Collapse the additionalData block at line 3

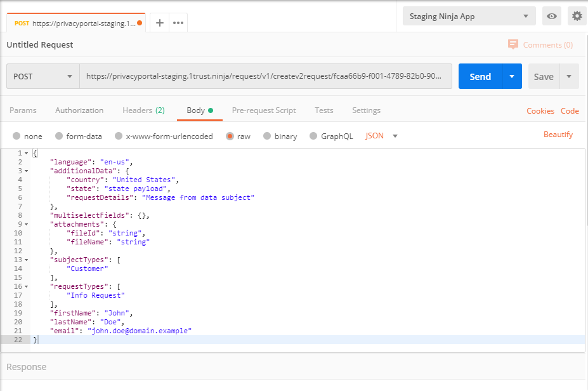click(x=26, y=171)
